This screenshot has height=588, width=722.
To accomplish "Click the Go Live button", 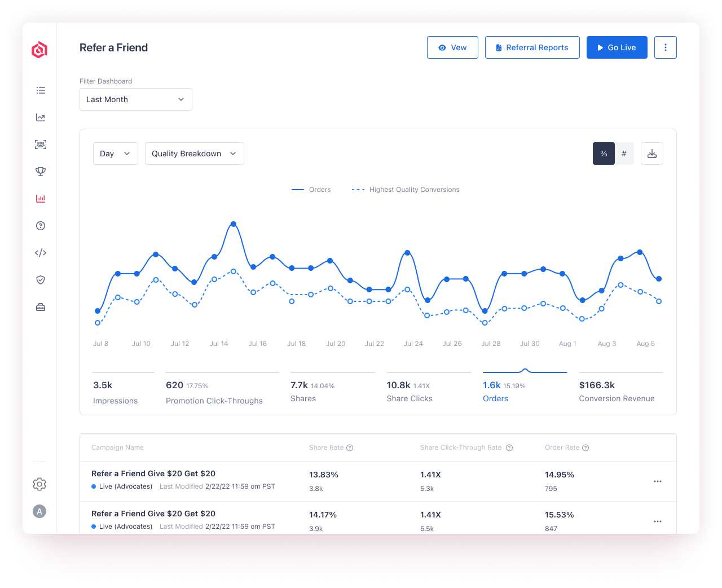I will pyautogui.click(x=617, y=47).
